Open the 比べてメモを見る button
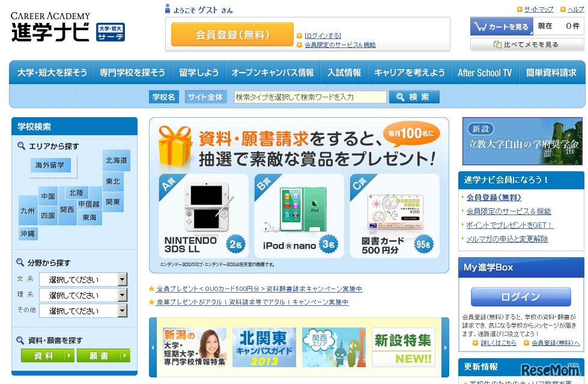Viewport: 588px width, 384px height. click(x=527, y=44)
